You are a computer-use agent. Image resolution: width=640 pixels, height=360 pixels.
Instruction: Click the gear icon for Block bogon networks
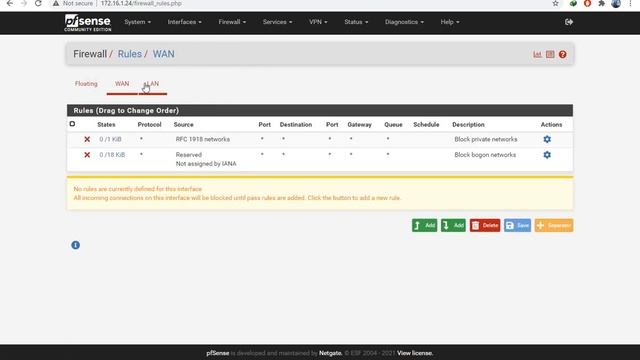point(547,155)
